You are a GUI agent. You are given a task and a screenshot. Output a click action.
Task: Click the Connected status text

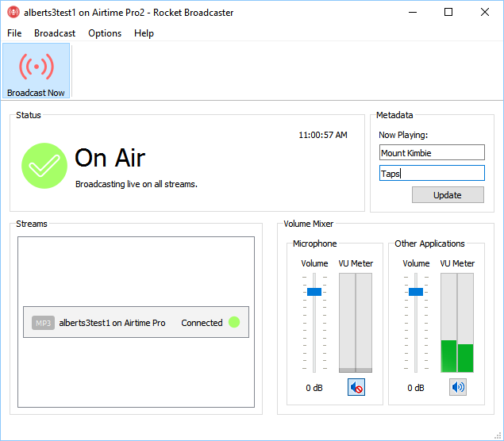[x=202, y=323]
